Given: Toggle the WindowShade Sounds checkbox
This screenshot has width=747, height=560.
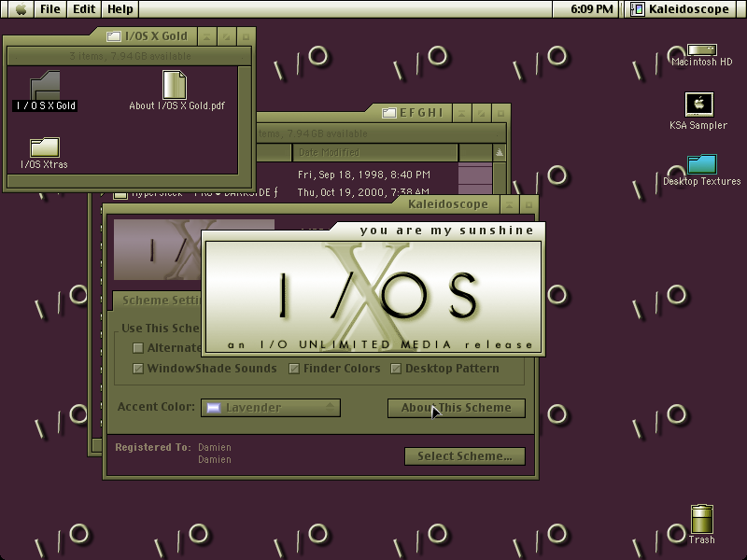Looking at the screenshot, I should [x=138, y=369].
